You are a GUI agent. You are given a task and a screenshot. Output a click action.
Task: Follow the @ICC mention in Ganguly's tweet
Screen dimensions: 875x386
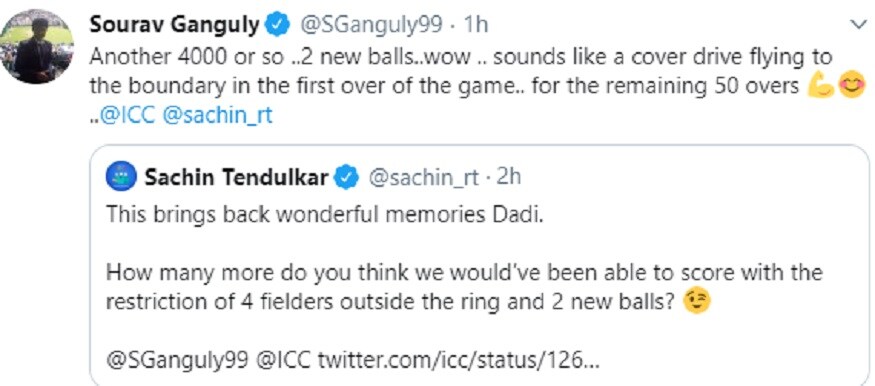[x=127, y=116]
